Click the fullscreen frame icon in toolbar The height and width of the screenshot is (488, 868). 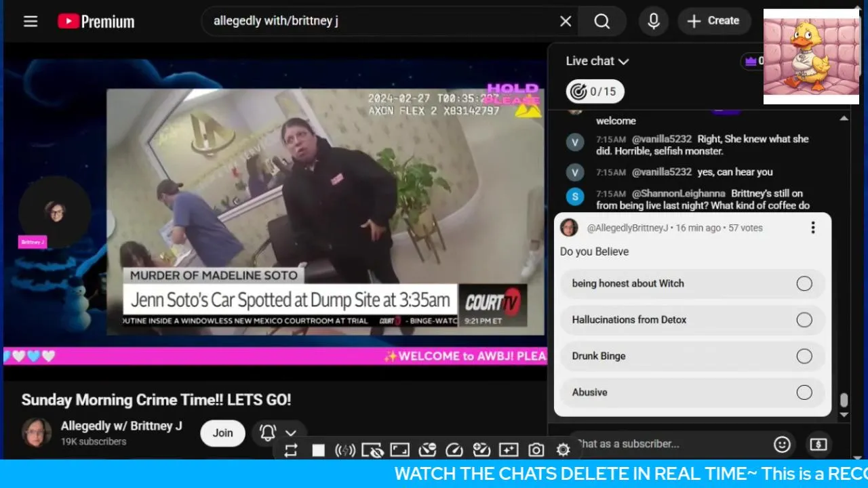[x=399, y=450]
